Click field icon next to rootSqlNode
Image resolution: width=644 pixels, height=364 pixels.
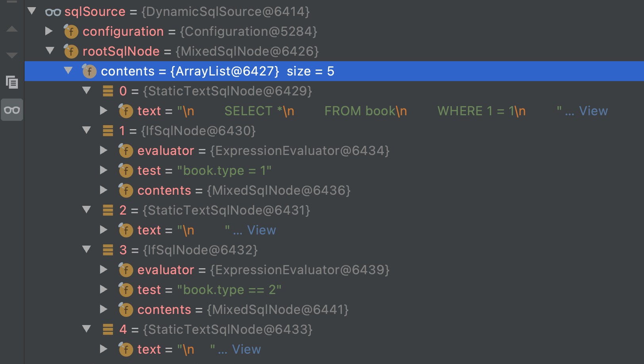[x=71, y=51]
